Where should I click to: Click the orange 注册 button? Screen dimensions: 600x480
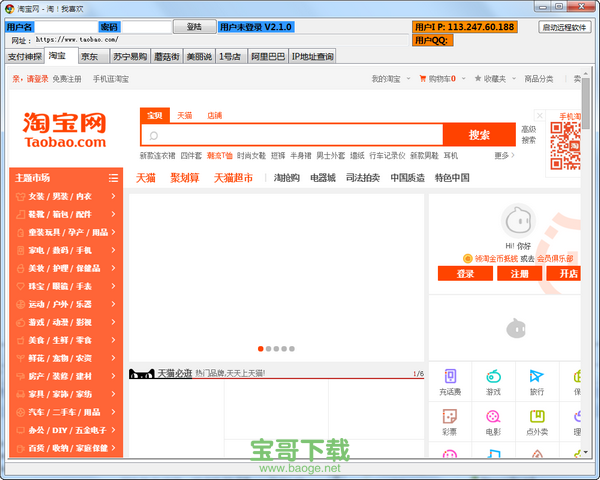pyautogui.click(x=519, y=274)
